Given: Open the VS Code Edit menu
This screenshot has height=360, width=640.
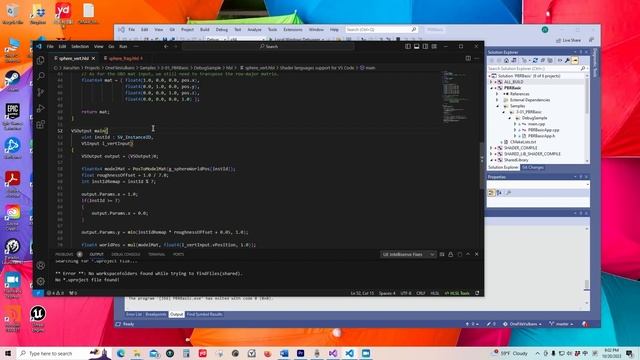Looking at the screenshot, I should tap(62, 47).
